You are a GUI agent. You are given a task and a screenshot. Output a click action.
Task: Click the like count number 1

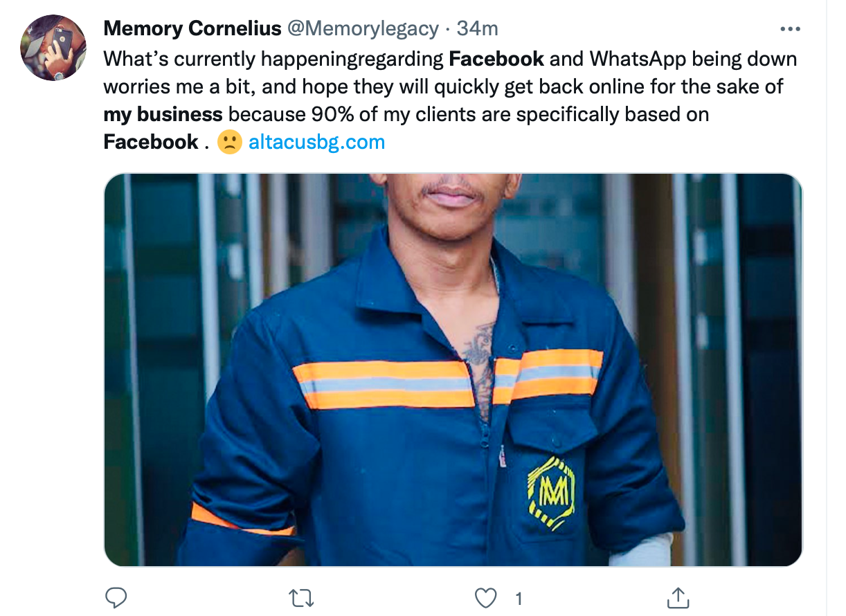coord(519,598)
